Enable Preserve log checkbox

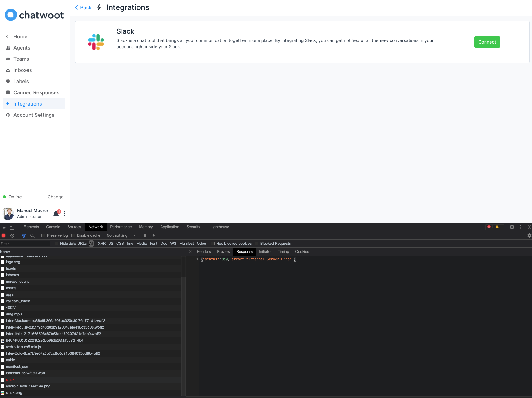43,235
